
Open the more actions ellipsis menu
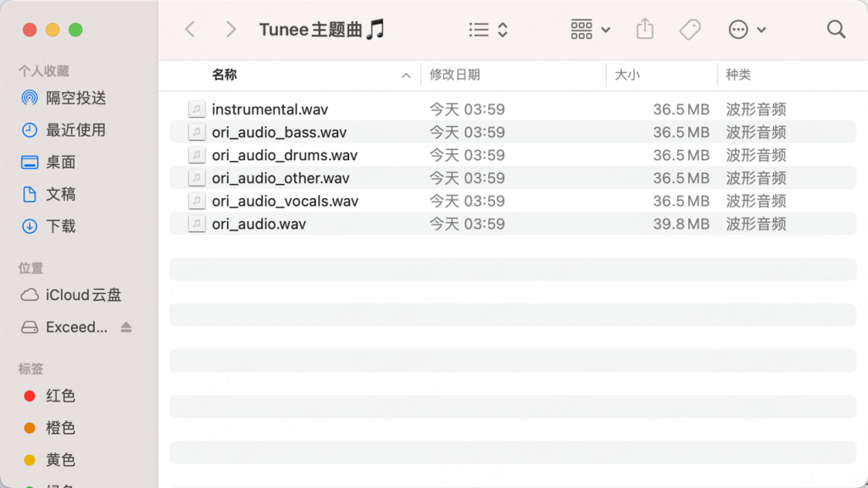pos(747,30)
